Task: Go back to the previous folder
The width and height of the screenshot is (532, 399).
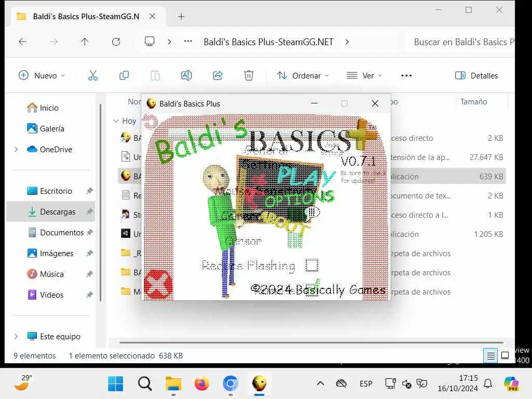Action: [x=23, y=42]
